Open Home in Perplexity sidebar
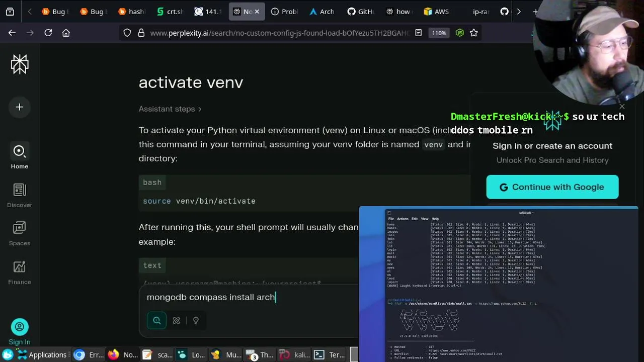Viewport: 644px width, 362px height. (20, 156)
